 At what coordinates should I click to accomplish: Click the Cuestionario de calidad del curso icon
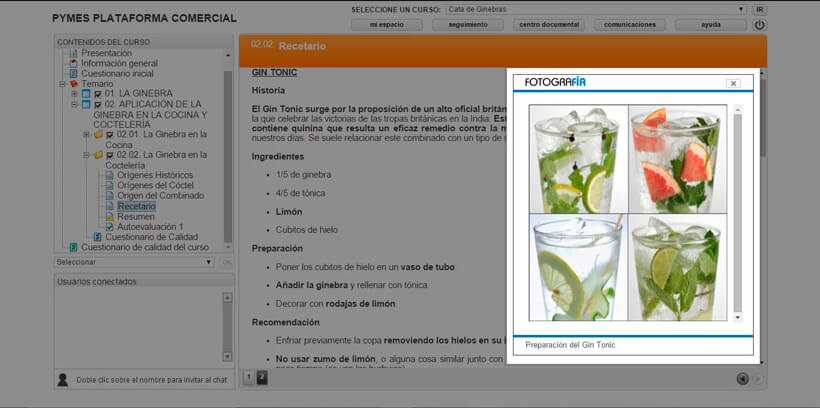coord(73,247)
